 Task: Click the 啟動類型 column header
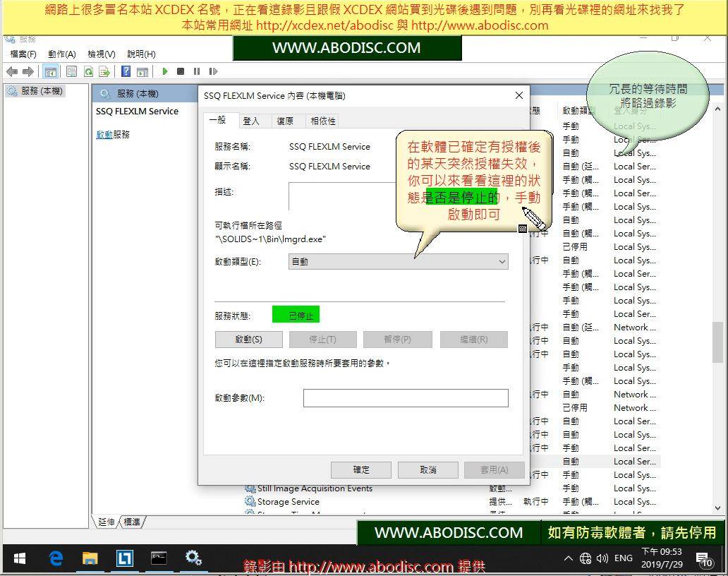pyautogui.click(x=579, y=111)
